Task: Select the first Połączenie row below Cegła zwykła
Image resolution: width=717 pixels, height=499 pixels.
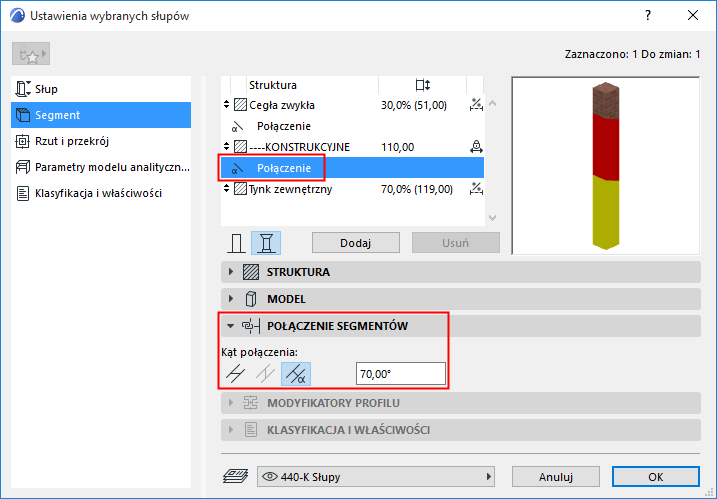Action: pos(352,126)
